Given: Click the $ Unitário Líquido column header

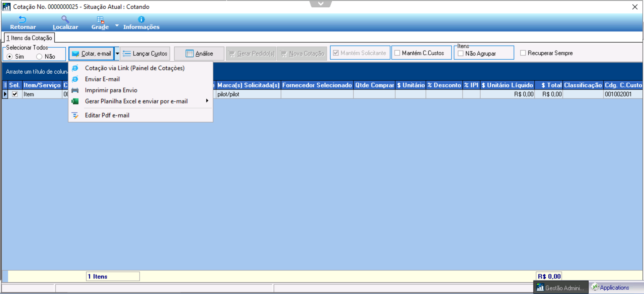Looking at the screenshot, I should tap(507, 85).
